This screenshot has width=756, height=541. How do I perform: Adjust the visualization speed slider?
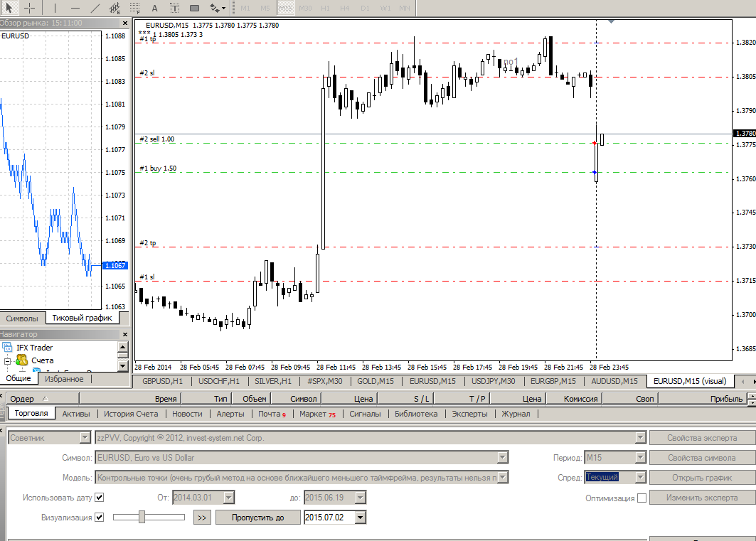(x=142, y=518)
